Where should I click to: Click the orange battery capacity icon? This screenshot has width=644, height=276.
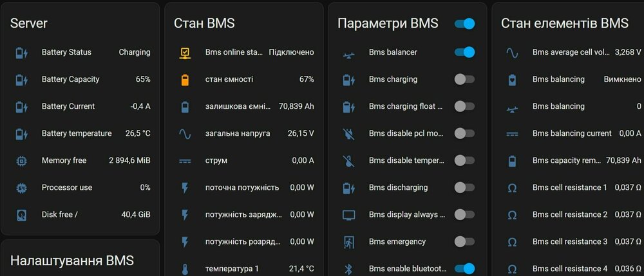tap(185, 80)
